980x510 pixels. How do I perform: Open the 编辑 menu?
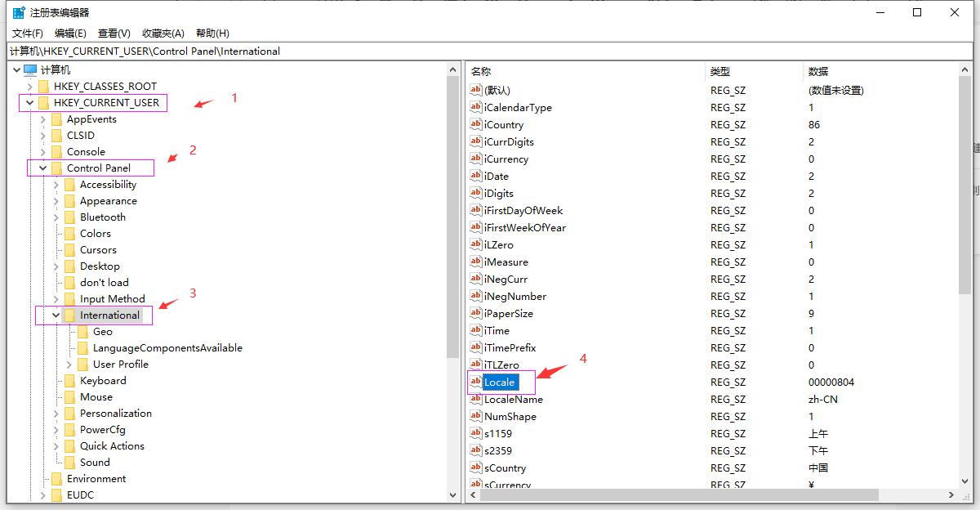click(69, 33)
